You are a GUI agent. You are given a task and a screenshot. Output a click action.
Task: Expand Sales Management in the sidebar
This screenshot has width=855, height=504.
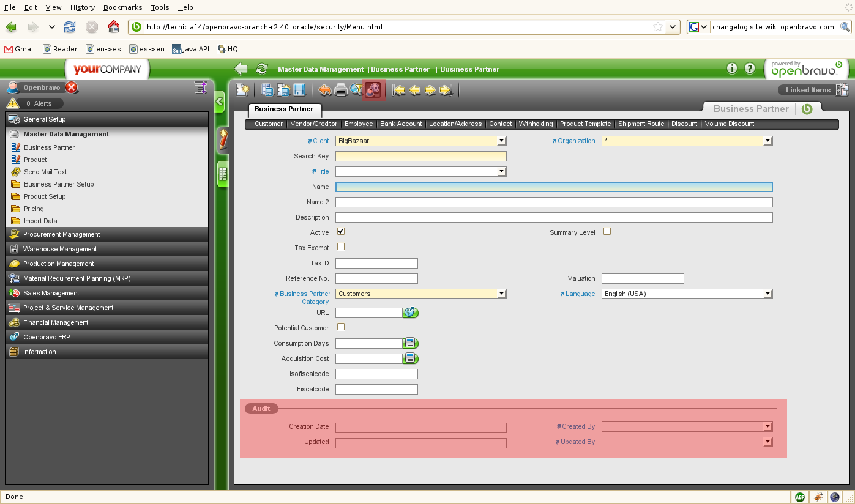point(51,293)
